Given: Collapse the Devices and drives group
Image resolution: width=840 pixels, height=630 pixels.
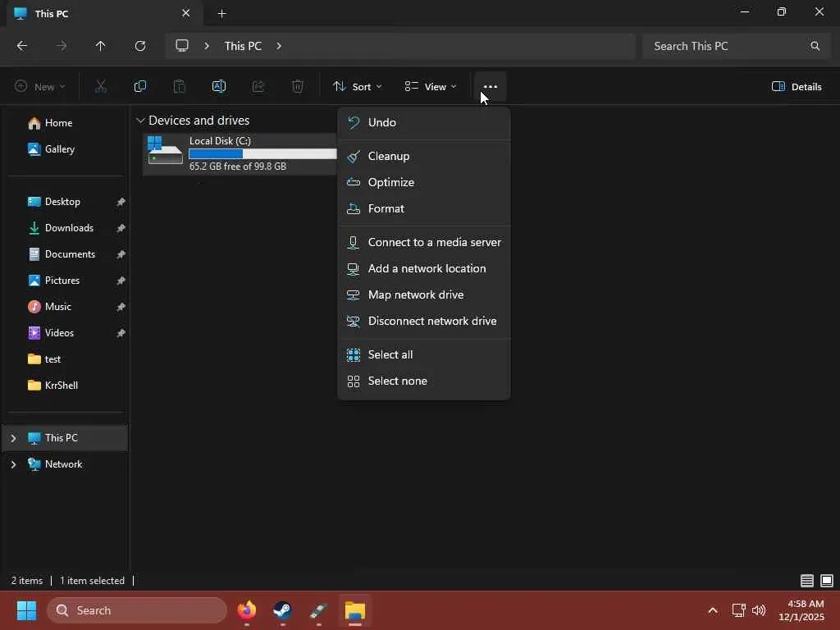Looking at the screenshot, I should click(x=140, y=121).
